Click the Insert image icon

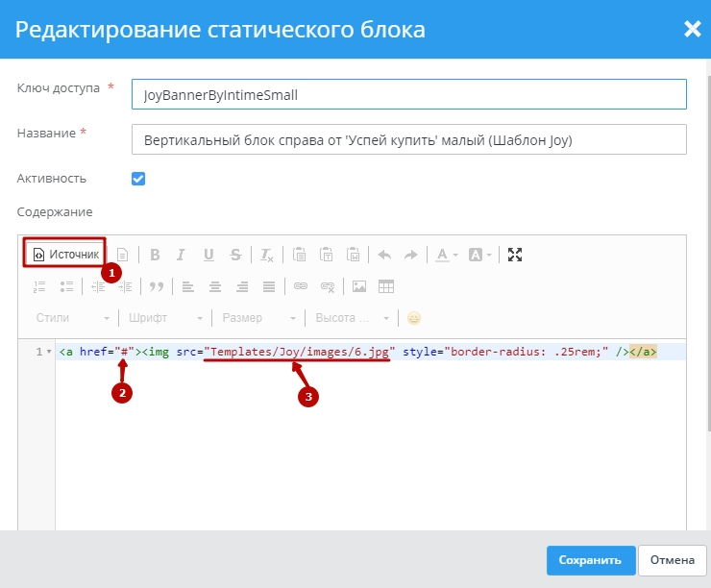[x=359, y=286]
